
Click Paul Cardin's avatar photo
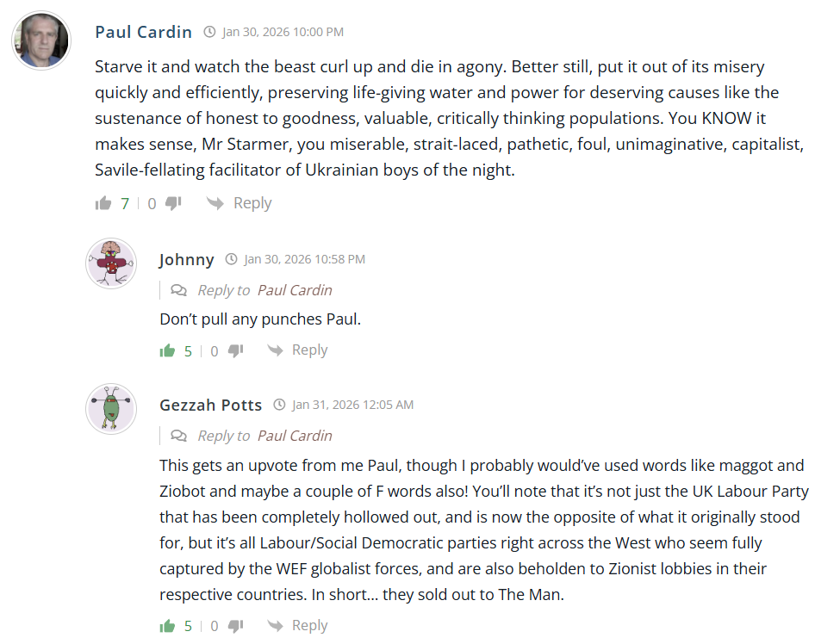coord(41,40)
